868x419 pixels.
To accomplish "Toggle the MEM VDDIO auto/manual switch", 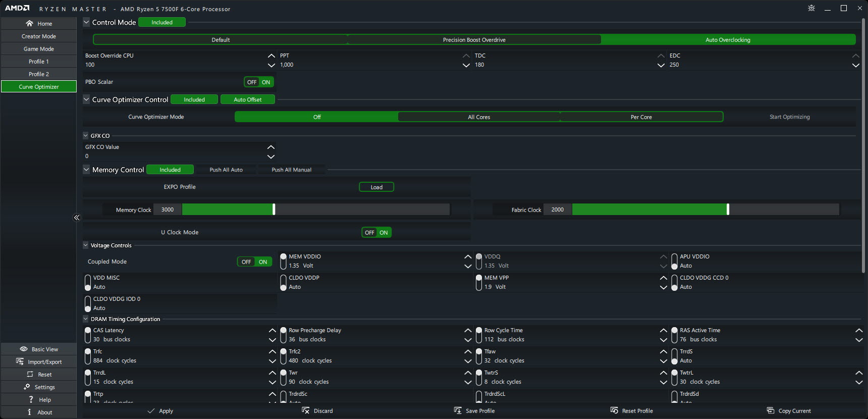I will coord(284,261).
